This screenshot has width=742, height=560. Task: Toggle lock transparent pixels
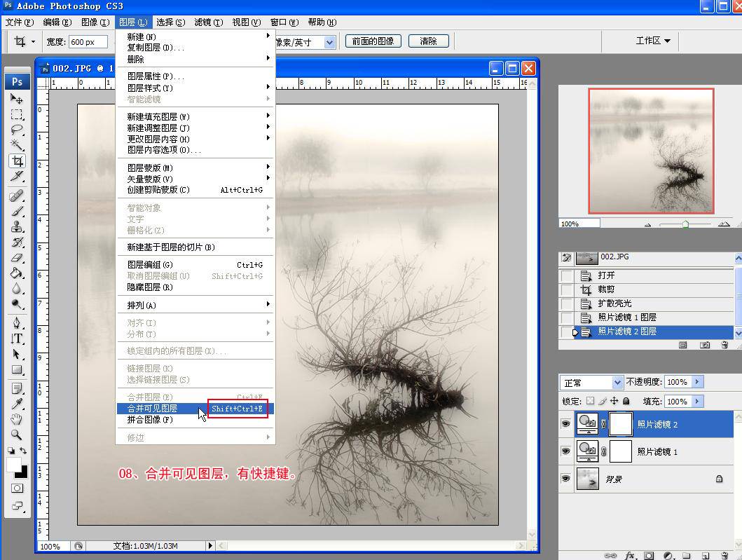click(x=590, y=401)
